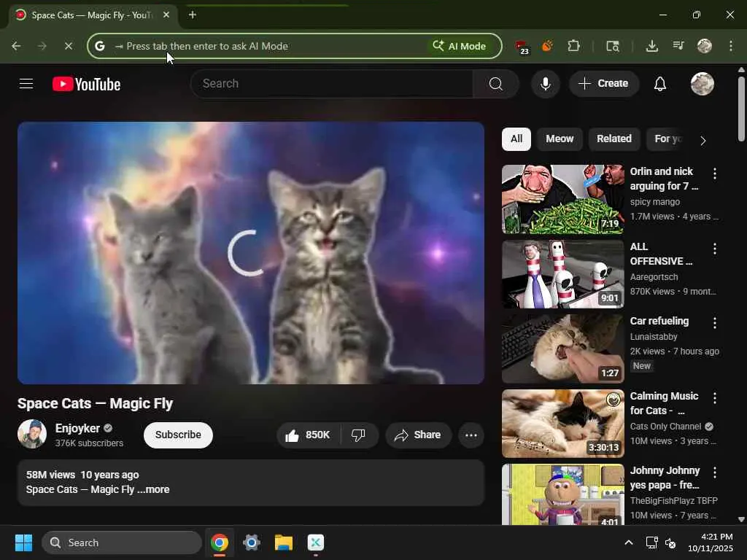
Task: Start voice search with the microphone
Action: coord(546,84)
